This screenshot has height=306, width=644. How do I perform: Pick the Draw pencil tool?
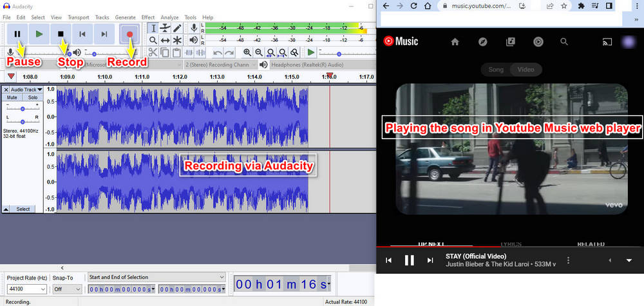(x=178, y=28)
